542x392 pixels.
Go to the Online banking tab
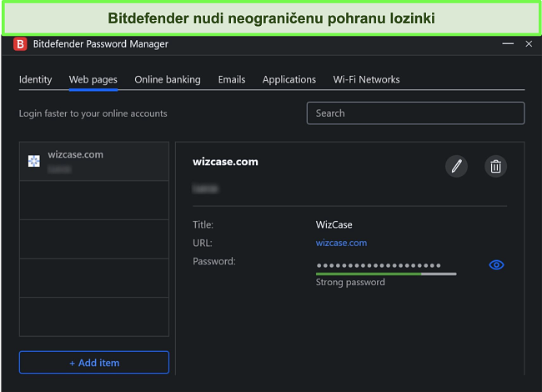click(168, 79)
